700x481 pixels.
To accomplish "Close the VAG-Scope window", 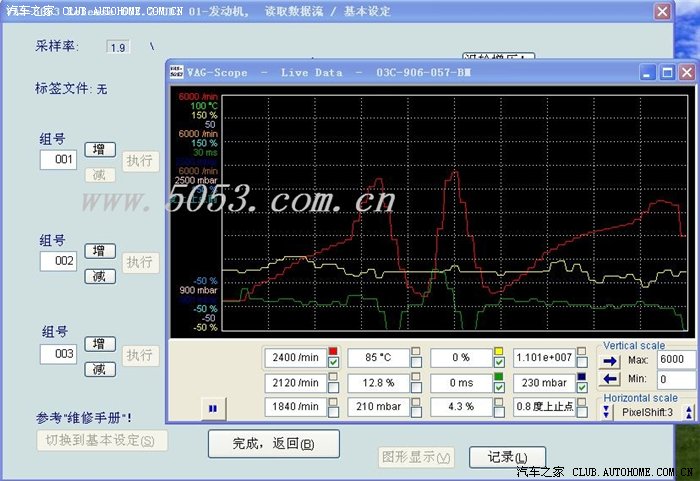I will point(687,72).
